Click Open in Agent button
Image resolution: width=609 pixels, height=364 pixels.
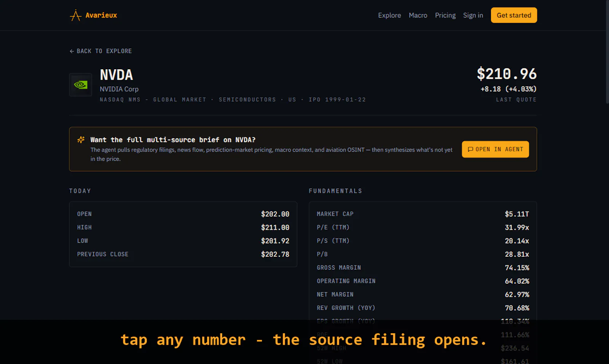coord(495,149)
